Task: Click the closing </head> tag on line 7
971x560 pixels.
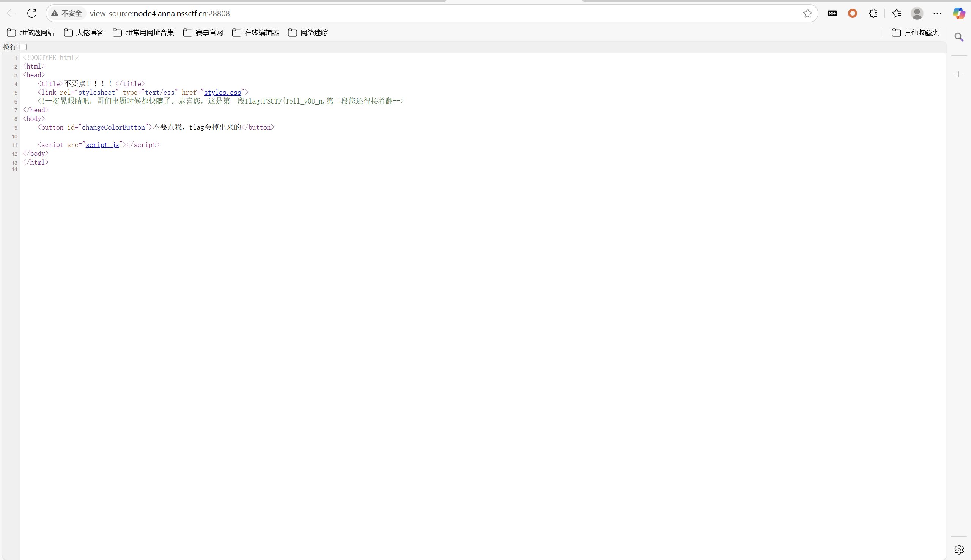Action: pyautogui.click(x=35, y=110)
